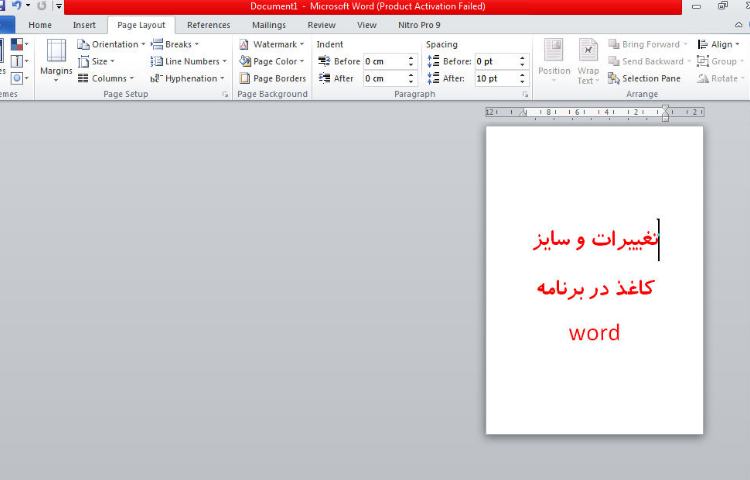Open Customize Quick Access Toolbar arrow
The height and width of the screenshot is (480, 750).
58,6
